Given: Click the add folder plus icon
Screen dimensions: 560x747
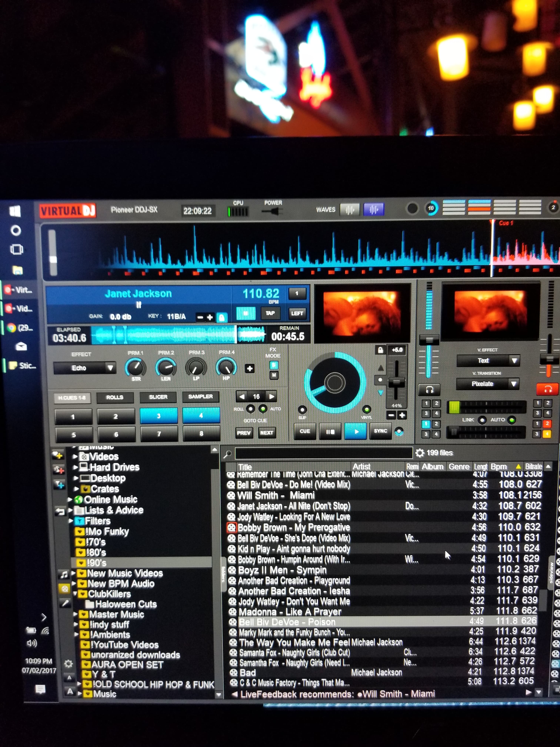Looking at the screenshot, I should (x=58, y=455).
